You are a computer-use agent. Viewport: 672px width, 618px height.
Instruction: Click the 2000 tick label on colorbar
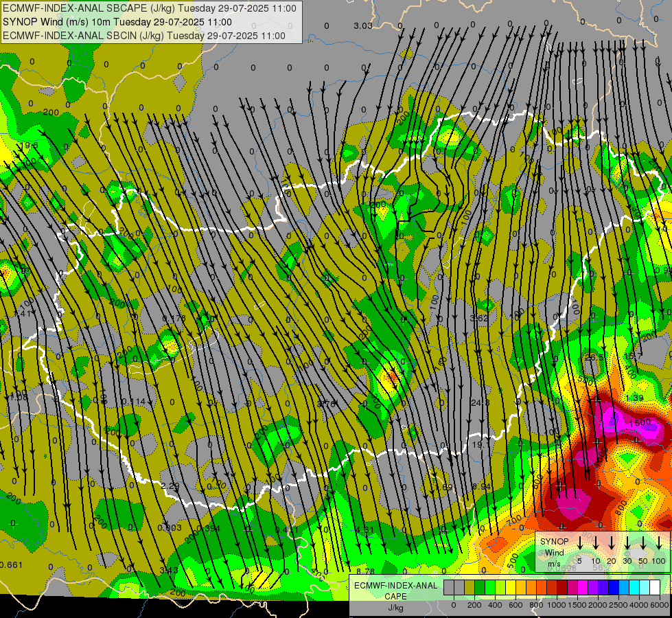coord(598,605)
